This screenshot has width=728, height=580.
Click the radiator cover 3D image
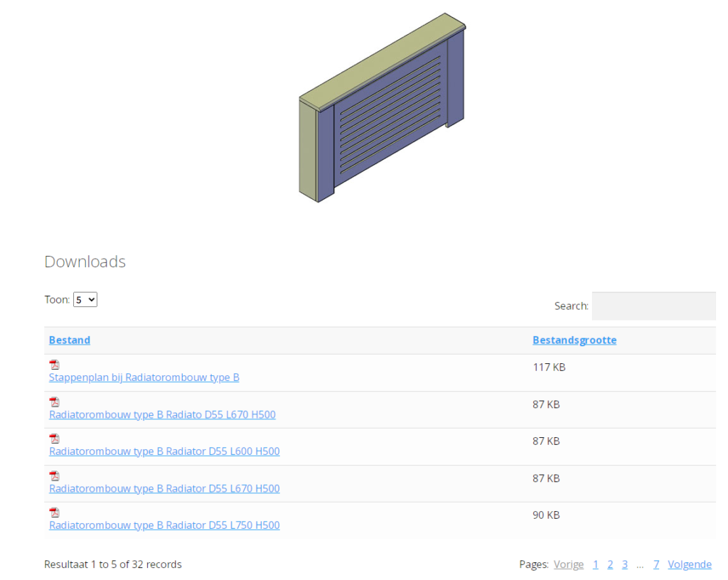382,107
